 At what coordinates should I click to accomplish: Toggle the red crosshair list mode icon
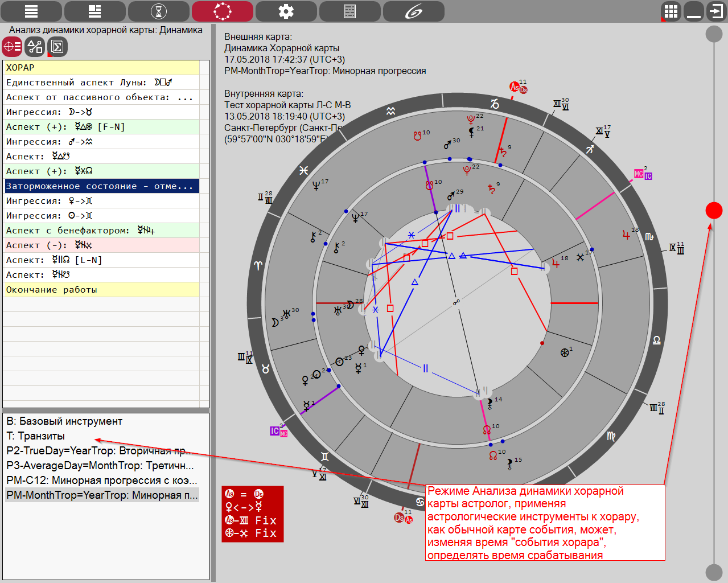[x=12, y=47]
